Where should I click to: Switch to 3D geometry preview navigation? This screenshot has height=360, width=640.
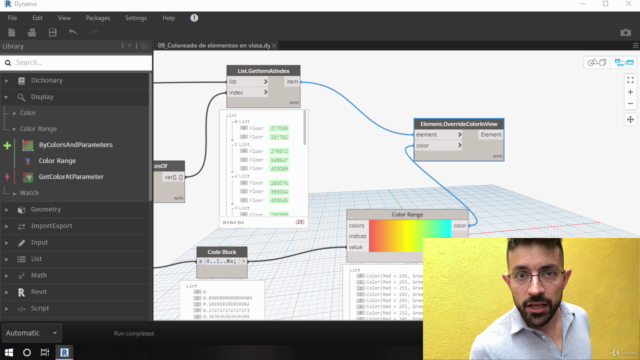(x=596, y=62)
